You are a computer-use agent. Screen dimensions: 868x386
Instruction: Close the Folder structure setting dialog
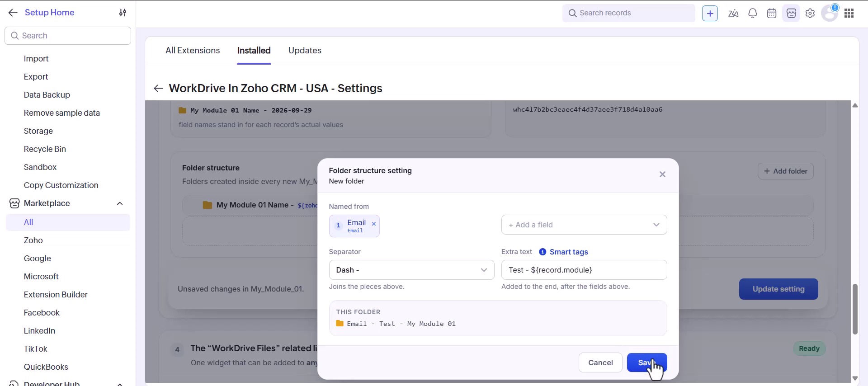pyautogui.click(x=662, y=174)
